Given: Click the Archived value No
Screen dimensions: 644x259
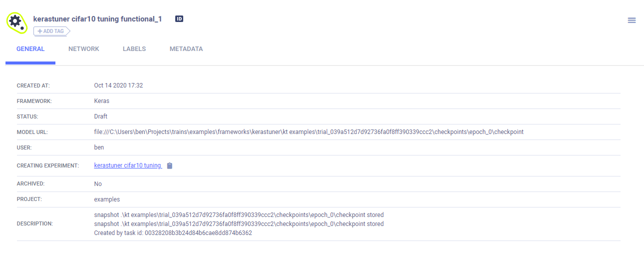Looking at the screenshot, I should point(98,184).
